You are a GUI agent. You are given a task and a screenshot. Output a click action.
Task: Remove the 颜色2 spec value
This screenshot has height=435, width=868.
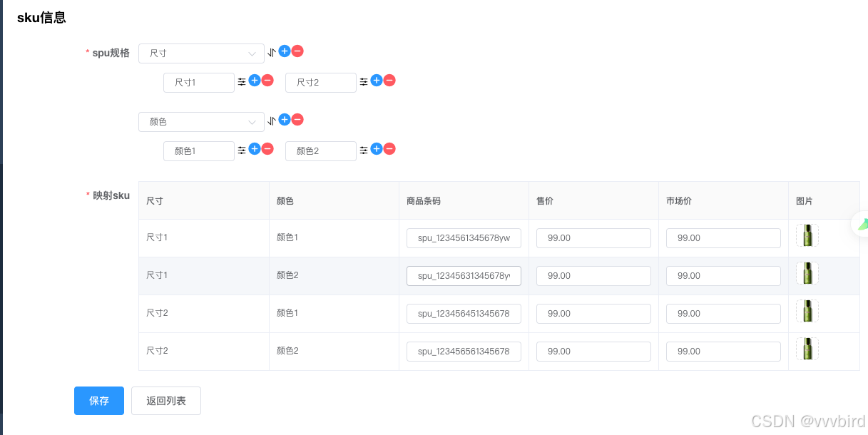(x=389, y=149)
